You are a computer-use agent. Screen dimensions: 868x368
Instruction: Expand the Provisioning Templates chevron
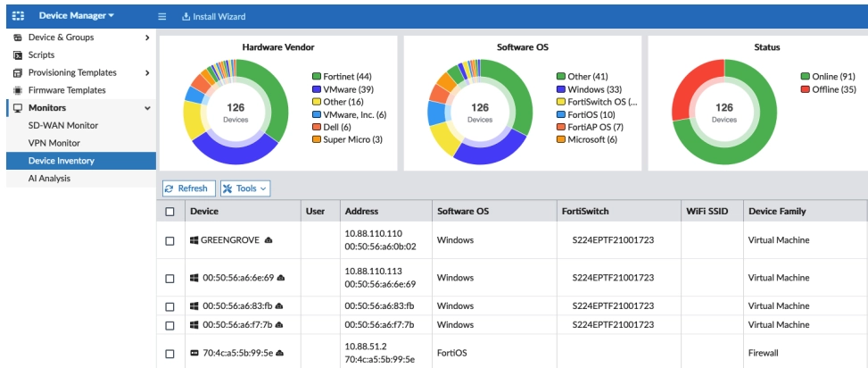tap(147, 72)
